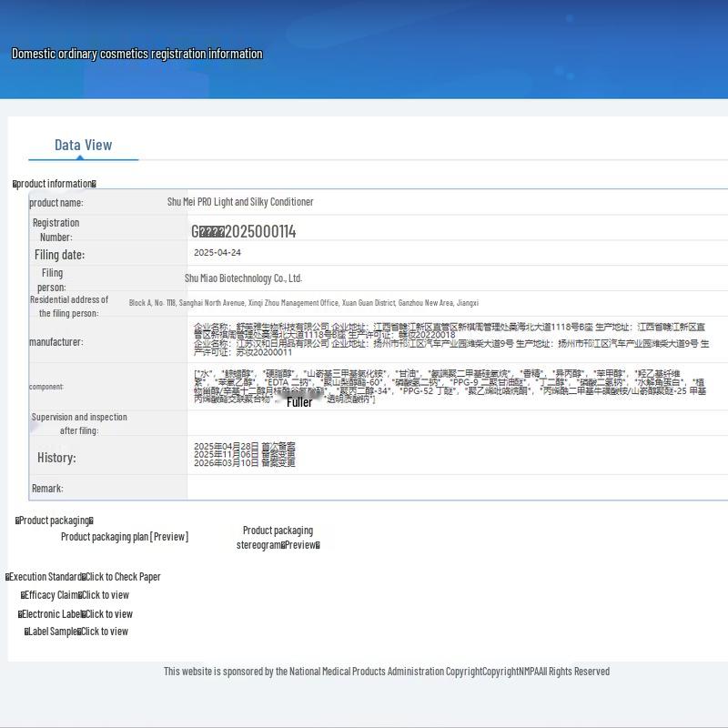Image resolution: width=728 pixels, height=728 pixels.
Task: Click the 'manufacturer:' row label
Action: [x=56, y=342]
